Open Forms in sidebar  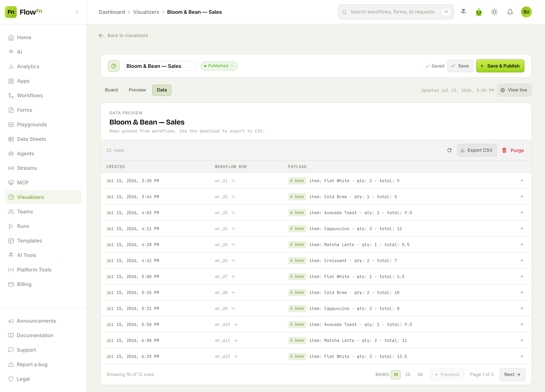point(43,110)
